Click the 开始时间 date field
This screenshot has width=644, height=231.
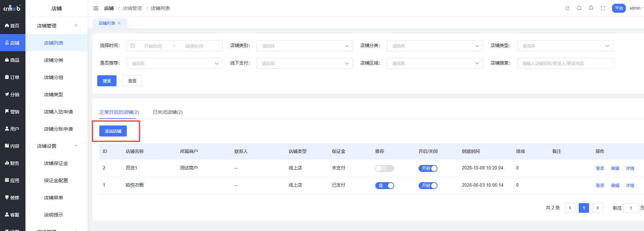pos(153,46)
